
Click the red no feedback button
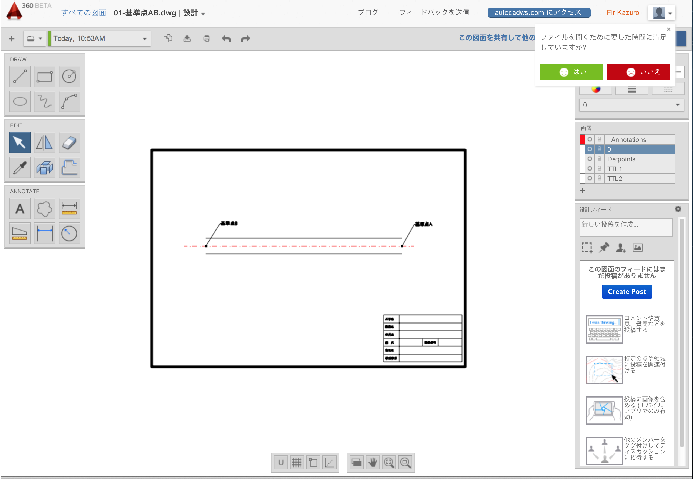pyautogui.click(x=638, y=72)
